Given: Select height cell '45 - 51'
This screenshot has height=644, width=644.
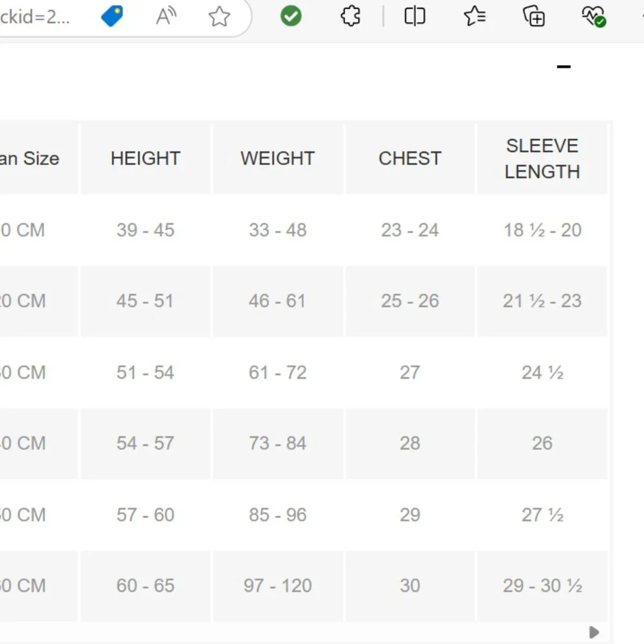Looking at the screenshot, I should tap(146, 301).
